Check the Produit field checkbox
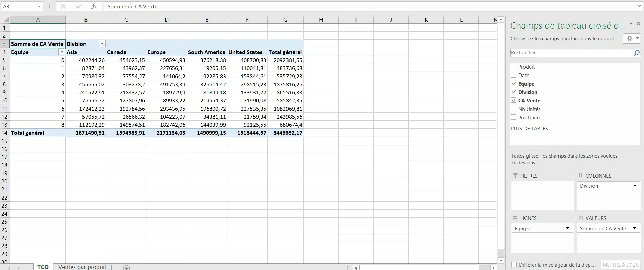The height and width of the screenshot is (270, 644). (514, 67)
